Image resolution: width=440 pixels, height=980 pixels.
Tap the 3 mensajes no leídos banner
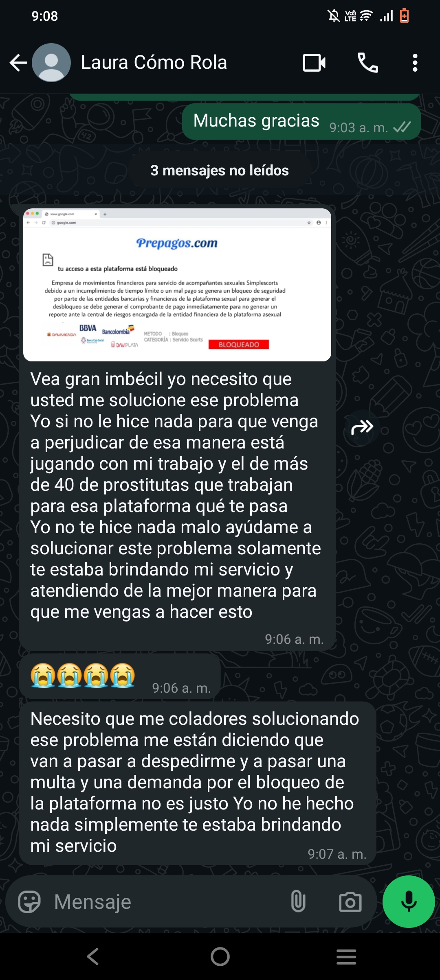(x=220, y=171)
